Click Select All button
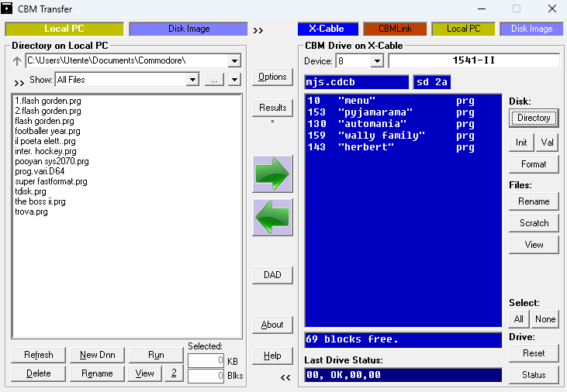567x392 pixels. point(519,319)
